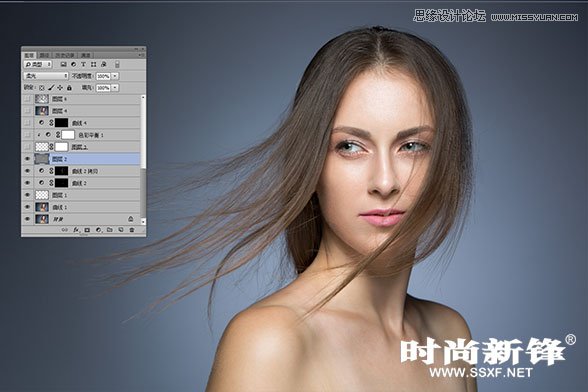The height and width of the screenshot is (392, 588).
Task: Hide the 曲线 2 拷贝 layer
Action: tap(27, 171)
